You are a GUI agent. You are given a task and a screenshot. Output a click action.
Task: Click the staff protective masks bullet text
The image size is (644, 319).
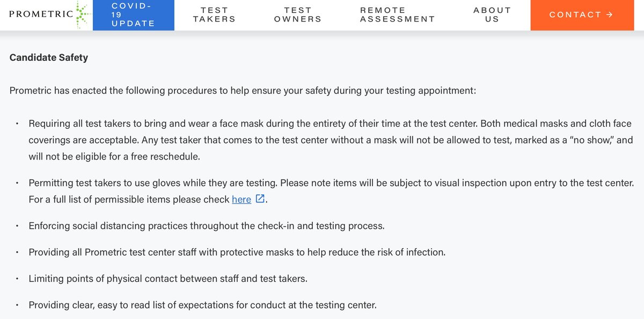[x=237, y=252]
